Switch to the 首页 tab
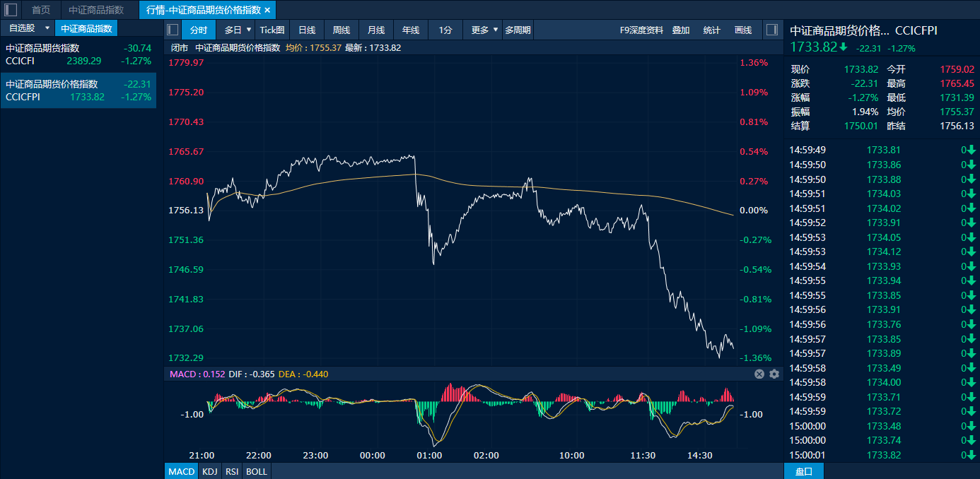 tap(41, 10)
